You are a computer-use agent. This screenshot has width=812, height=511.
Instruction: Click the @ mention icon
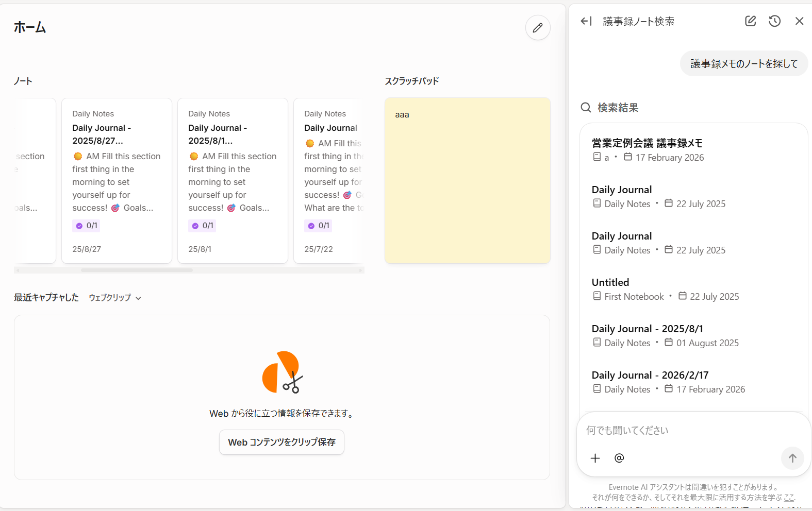pos(619,458)
